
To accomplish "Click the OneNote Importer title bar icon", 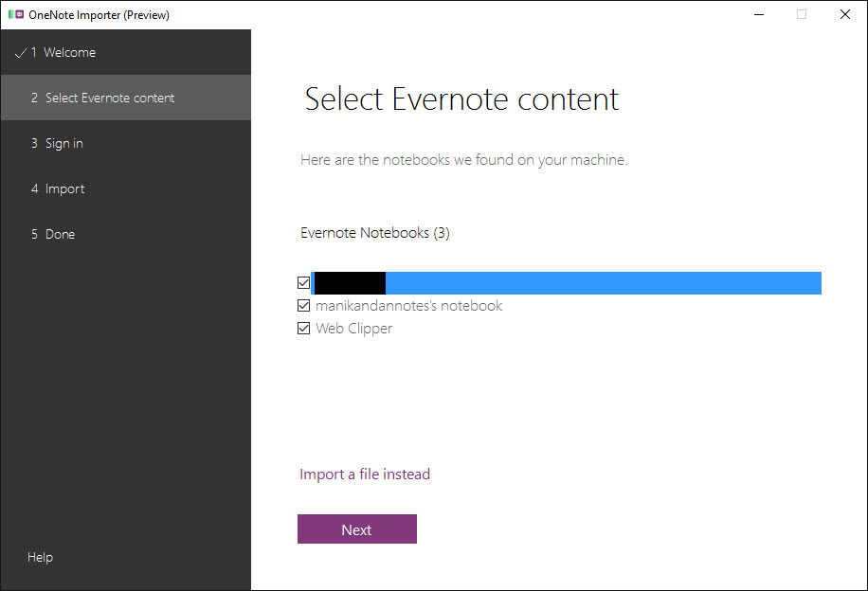I will point(15,15).
